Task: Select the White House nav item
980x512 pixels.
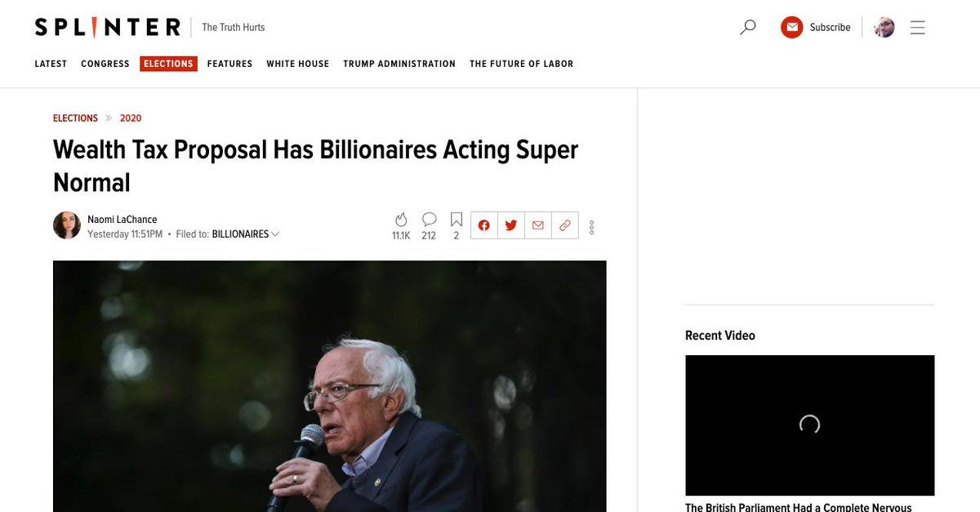Action: pos(298,64)
